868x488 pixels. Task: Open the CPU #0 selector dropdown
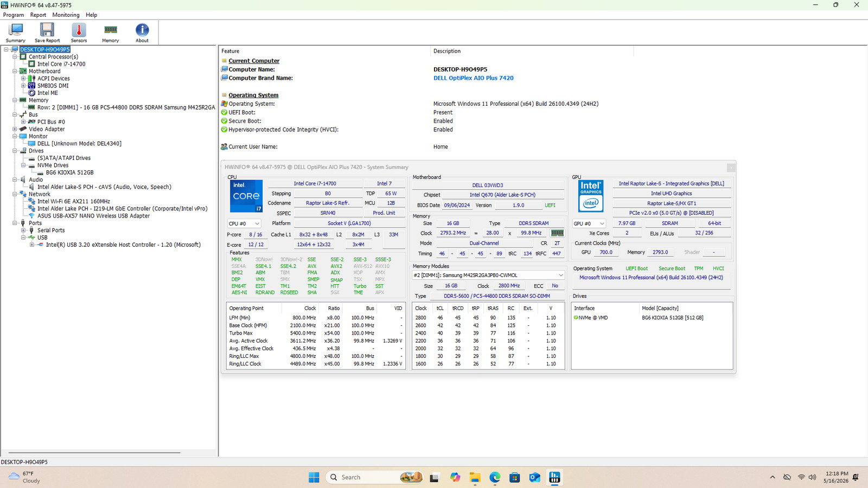coord(244,223)
